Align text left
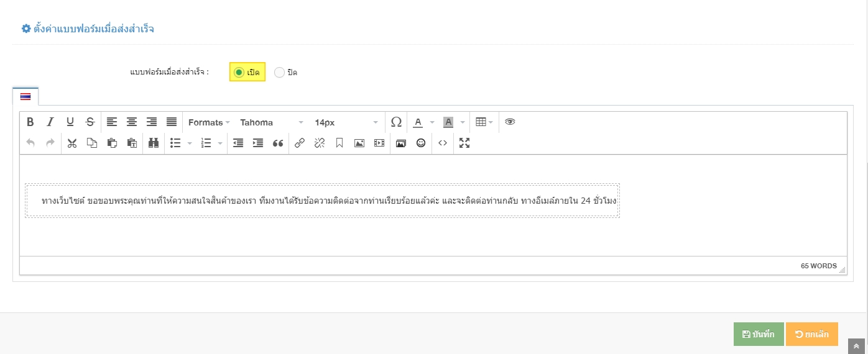The image size is (868, 354). coord(112,122)
